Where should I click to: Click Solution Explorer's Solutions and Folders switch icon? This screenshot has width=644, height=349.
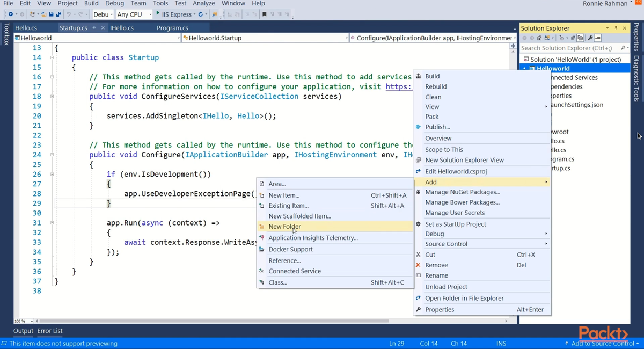pyautogui.click(x=547, y=38)
